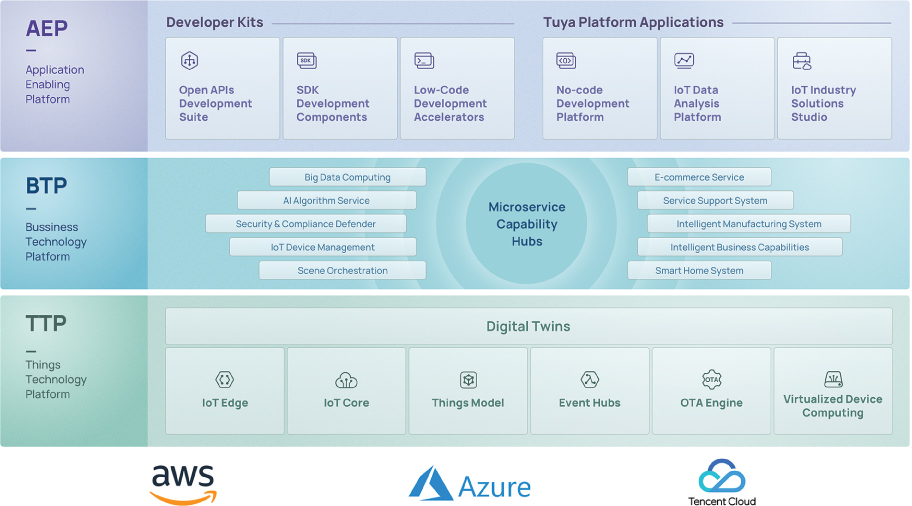
Task: Click the AWS logo
Action: 183,484
